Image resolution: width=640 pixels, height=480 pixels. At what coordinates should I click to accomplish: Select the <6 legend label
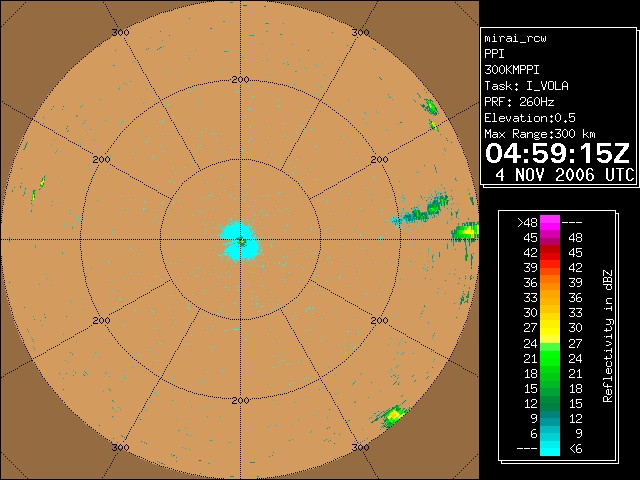pos(576,449)
